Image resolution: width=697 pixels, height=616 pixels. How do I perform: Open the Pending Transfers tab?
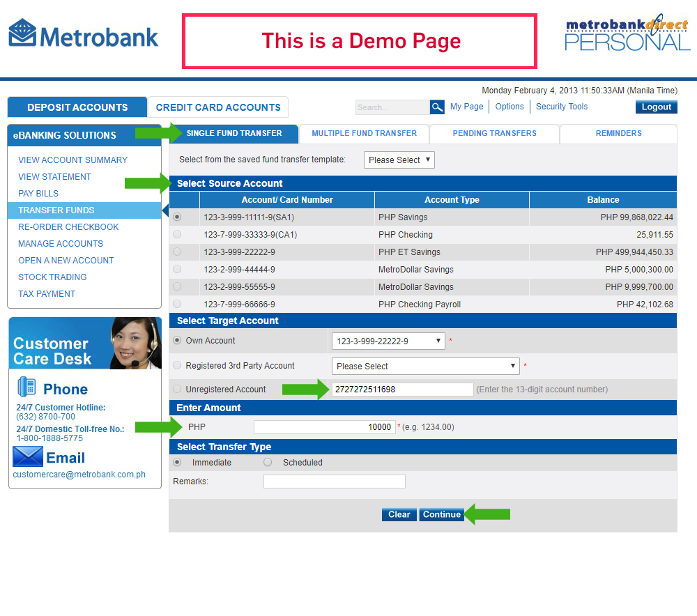click(x=494, y=133)
